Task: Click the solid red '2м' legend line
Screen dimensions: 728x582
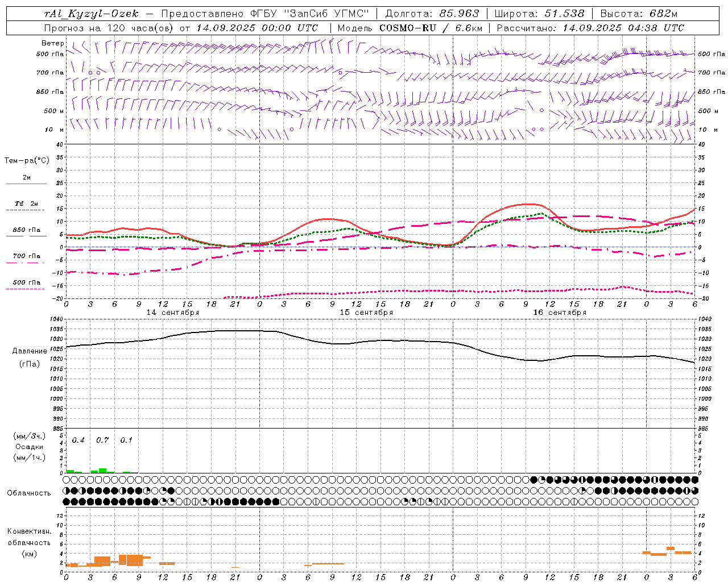Action: (x=26, y=184)
